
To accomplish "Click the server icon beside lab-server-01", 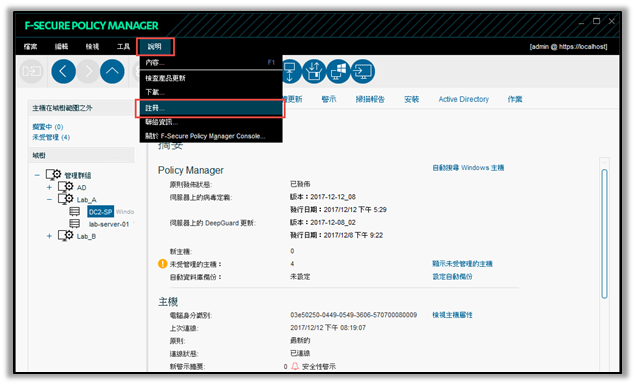I will [x=75, y=223].
